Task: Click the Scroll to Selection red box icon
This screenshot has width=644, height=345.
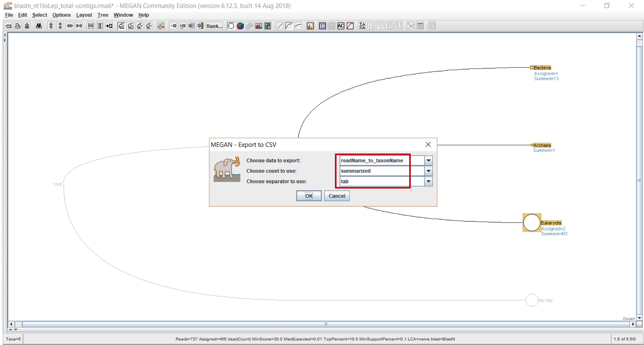Action: (x=109, y=26)
